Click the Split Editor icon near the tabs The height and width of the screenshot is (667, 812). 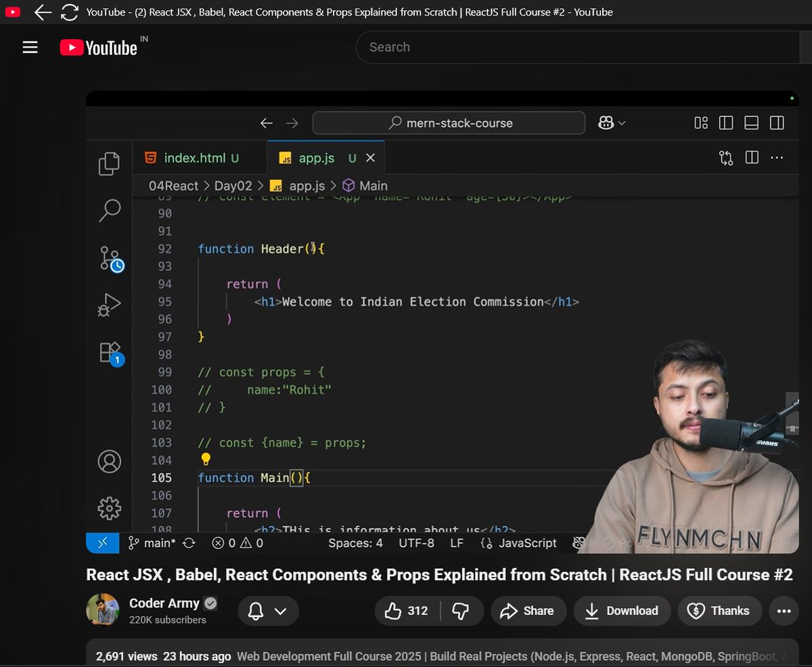(x=751, y=157)
